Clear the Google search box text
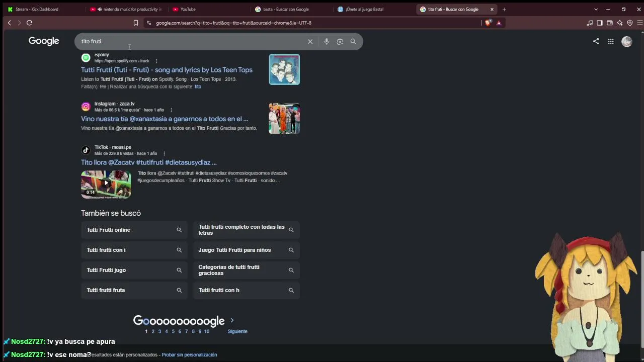This screenshot has height=362, width=644. point(310,42)
